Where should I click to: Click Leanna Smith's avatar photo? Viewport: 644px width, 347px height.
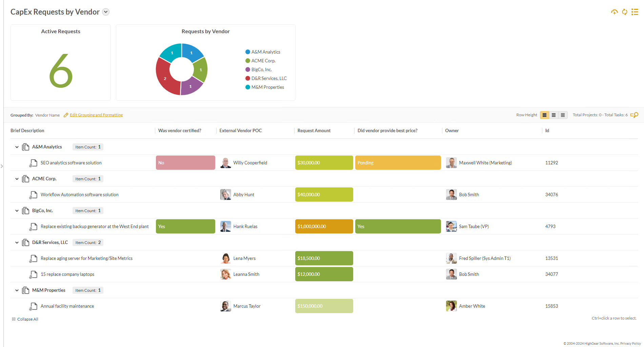225,274
